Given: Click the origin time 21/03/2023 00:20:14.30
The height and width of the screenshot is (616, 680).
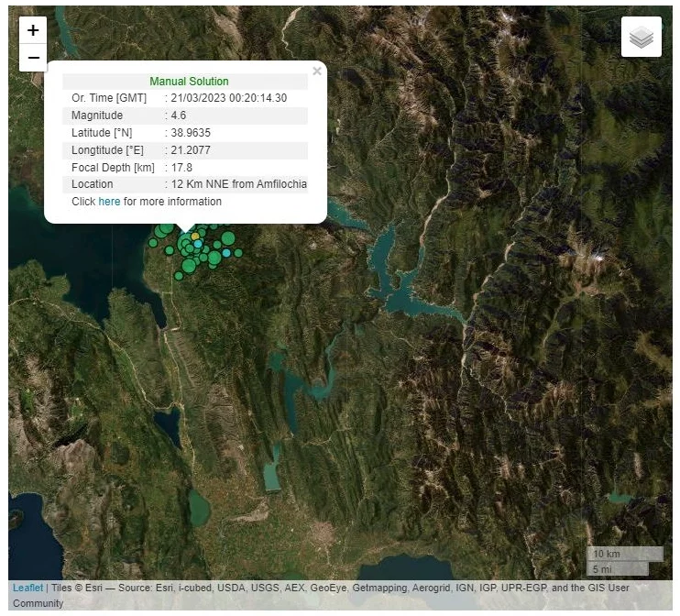Looking at the screenshot, I should (228, 98).
